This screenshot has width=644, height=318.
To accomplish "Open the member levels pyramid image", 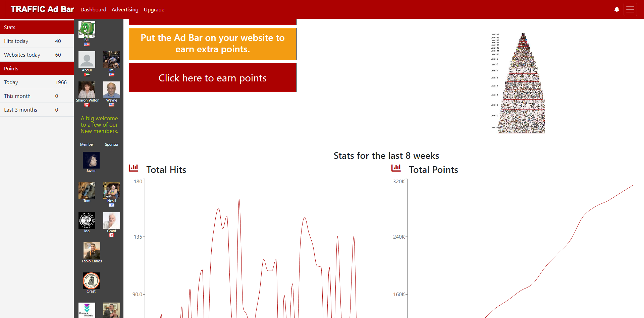I will (518, 83).
